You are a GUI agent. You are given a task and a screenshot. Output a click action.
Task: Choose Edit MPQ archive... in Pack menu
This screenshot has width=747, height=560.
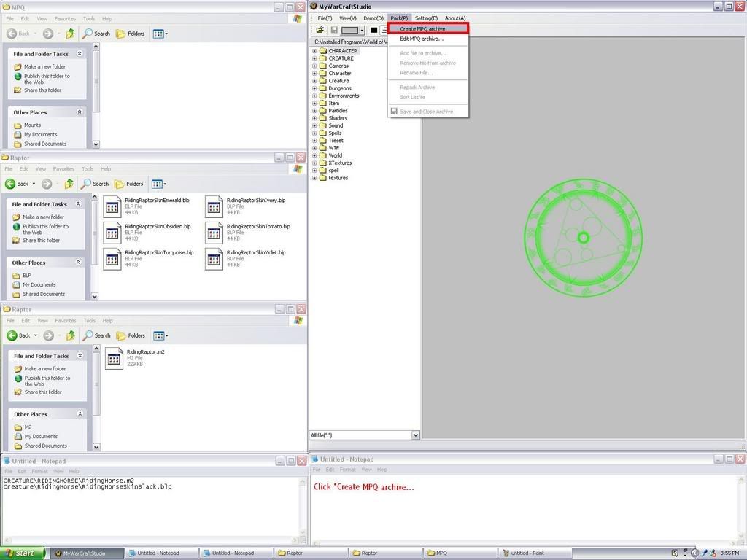(x=422, y=39)
